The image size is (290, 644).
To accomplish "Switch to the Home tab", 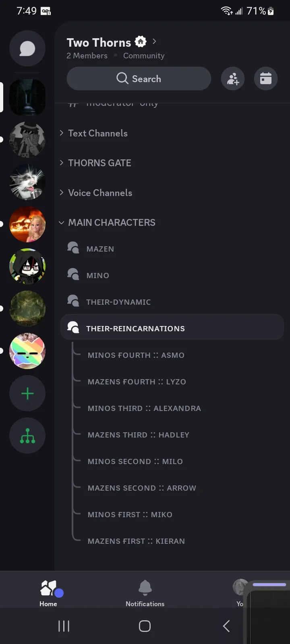I will coord(48,593).
